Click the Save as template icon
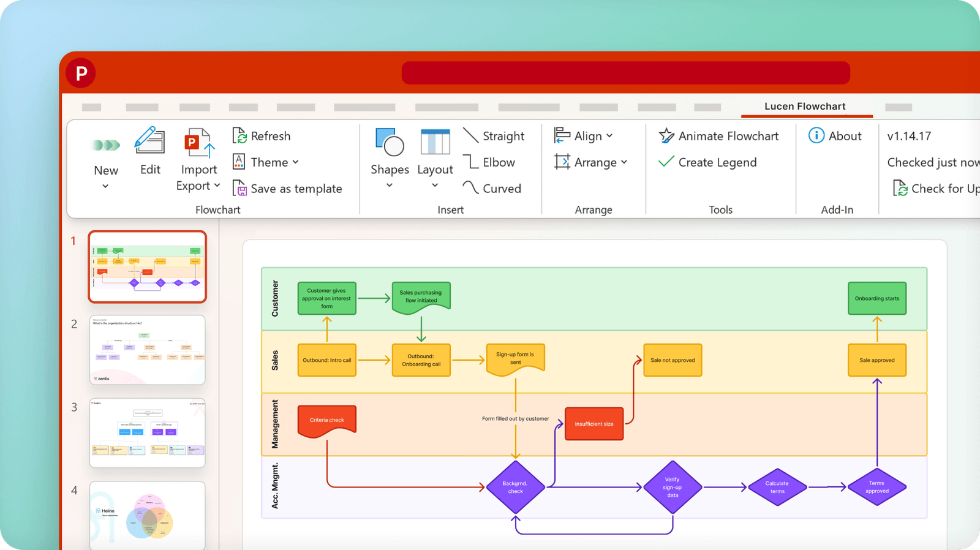980x550 pixels. [x=239, y=188]
